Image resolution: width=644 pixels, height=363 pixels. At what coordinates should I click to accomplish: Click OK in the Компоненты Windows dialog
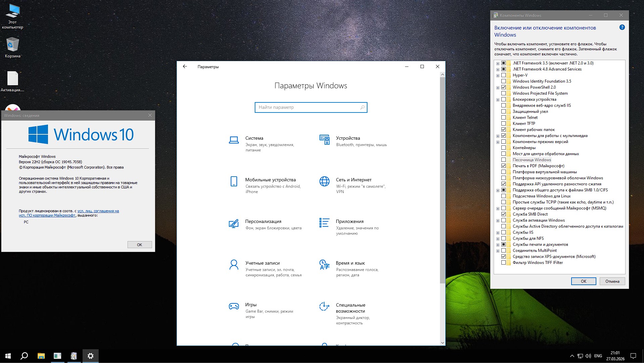[x=584, y=281]
